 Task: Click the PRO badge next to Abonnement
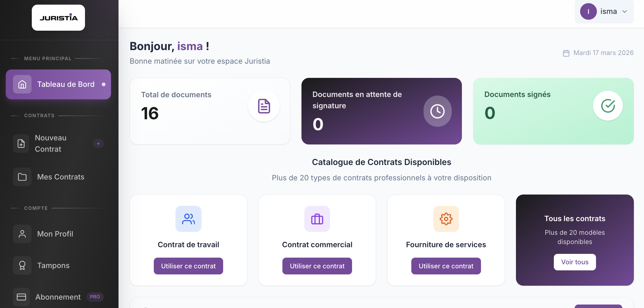pyautogui.click(x=95, y=297)
